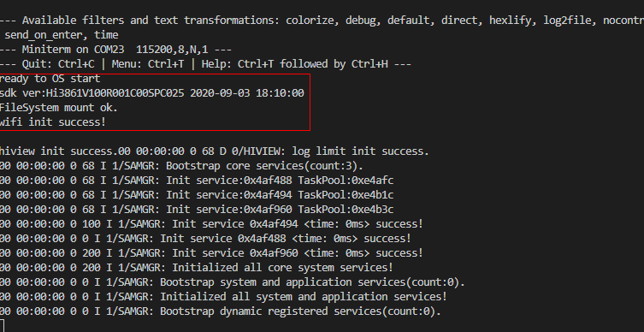Click the 'send_on_enter, time' text
Image resolution: width=644 pixels, height=332 pixels.
click(x=62, y=35)
